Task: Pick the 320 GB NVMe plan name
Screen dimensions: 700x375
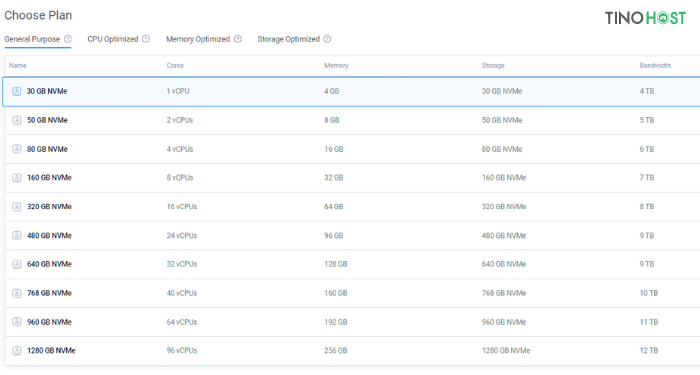Action: 49,207
